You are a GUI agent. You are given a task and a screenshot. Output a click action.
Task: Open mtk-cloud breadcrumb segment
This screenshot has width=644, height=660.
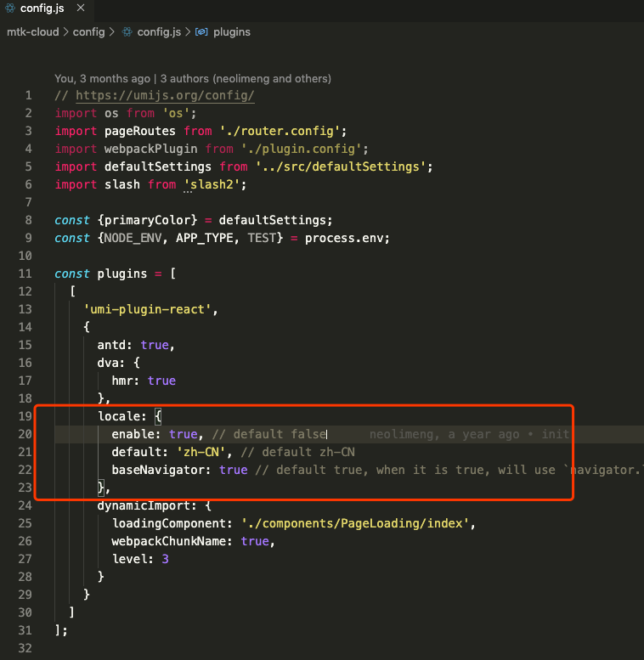pos(33,32)
